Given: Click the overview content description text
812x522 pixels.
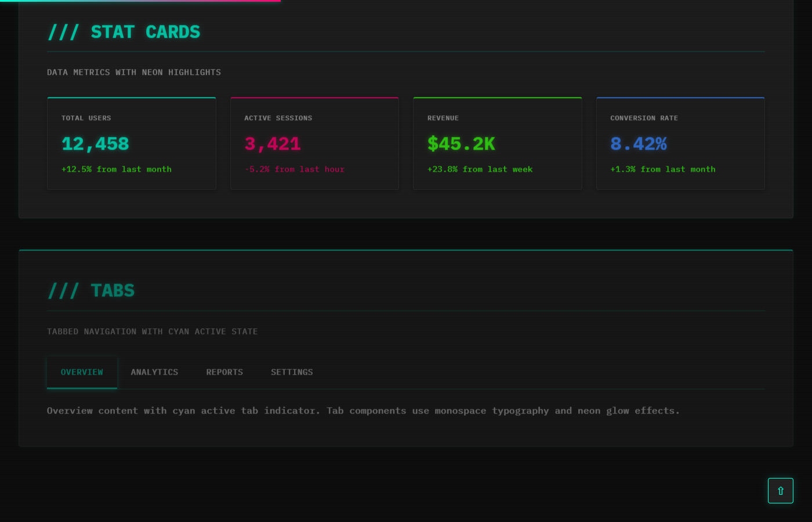Looking at the screenshot, I should pos(363,410).
